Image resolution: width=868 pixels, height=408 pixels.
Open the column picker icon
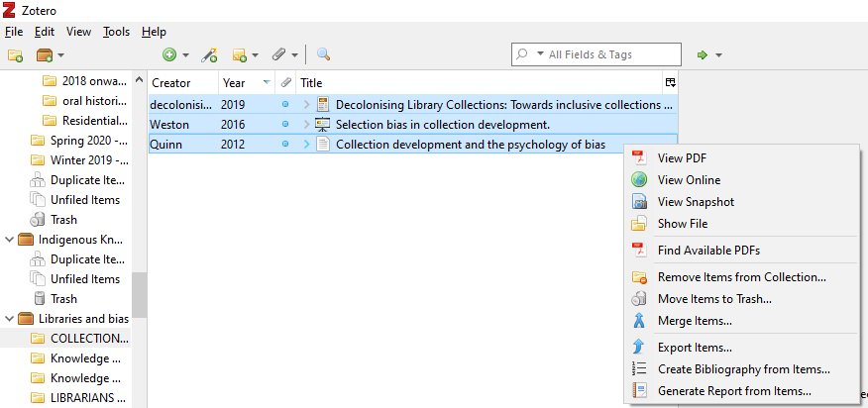tap(671, 83)
